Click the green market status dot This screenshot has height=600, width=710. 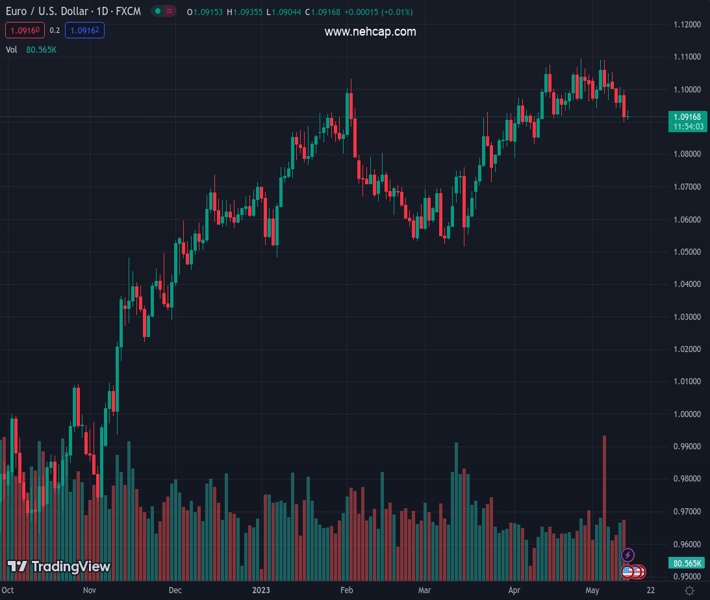(x=157, y=12)
